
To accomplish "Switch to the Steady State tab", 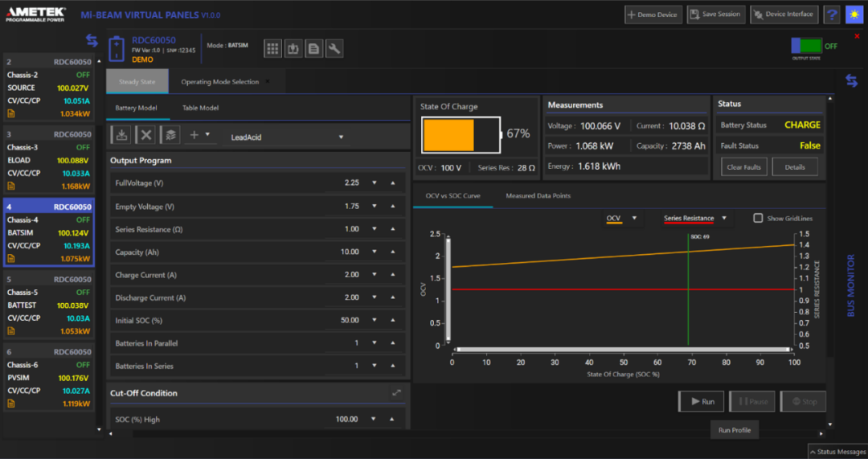I will [x=137, y=81].
